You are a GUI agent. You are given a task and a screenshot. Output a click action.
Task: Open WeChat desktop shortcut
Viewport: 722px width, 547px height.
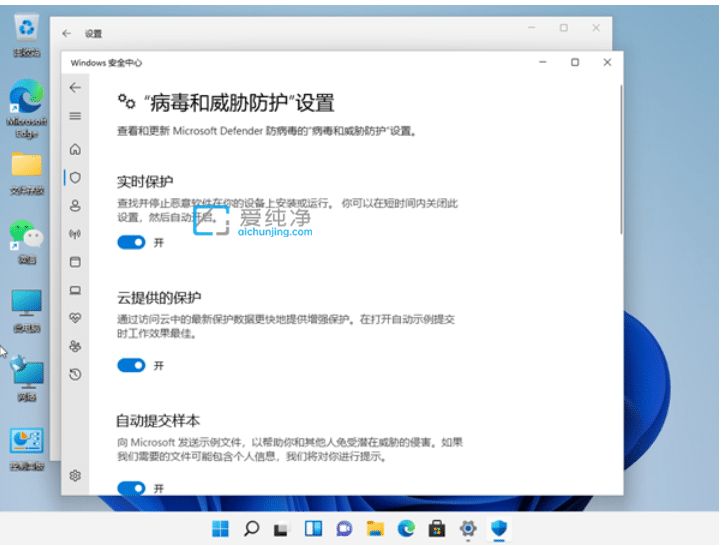coord(27,242)
